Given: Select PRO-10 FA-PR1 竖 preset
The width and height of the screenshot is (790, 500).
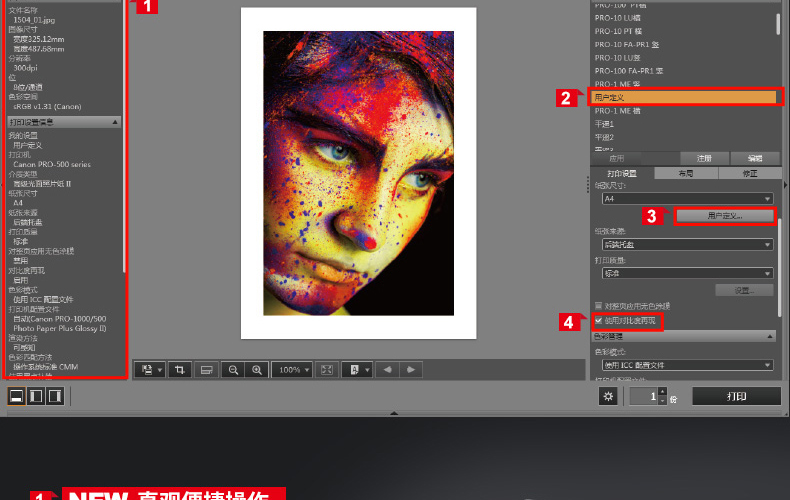Looking at the screenshot, I should [627, 44].
